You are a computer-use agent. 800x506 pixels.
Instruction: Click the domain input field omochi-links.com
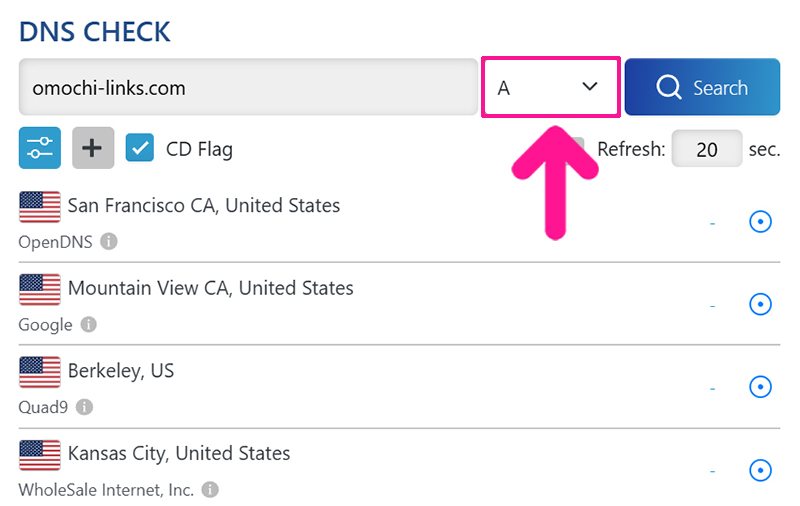pyautogui.click(x=247, y=88)
